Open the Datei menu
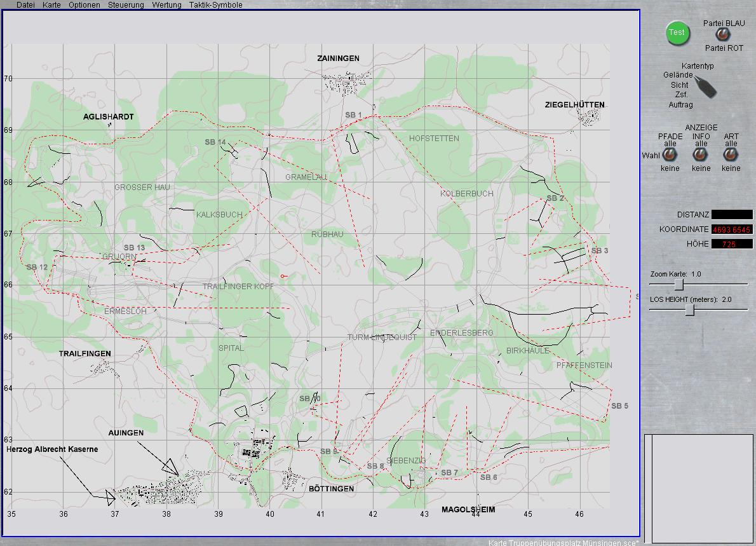The width and height of the screenshot is (756, 546). 25,4
